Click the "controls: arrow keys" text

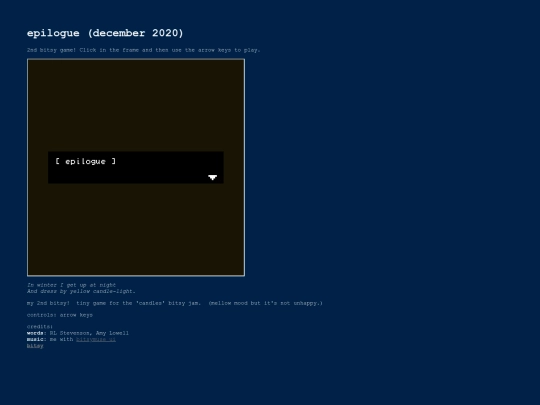point(60,315)
